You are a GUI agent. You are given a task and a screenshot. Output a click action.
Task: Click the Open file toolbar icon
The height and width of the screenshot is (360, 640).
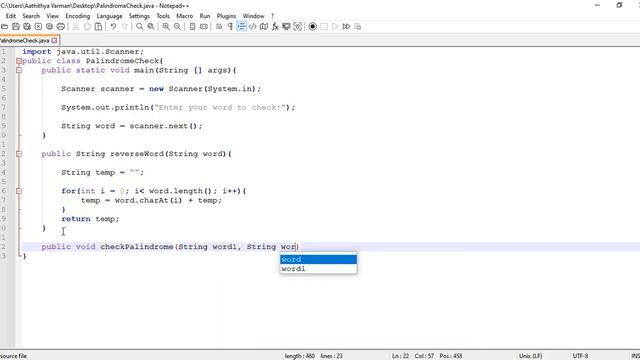4,27
